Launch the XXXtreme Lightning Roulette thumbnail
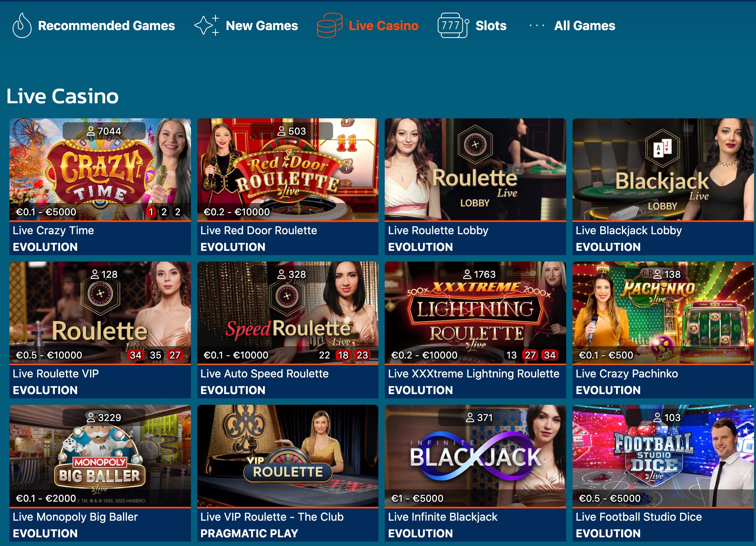This screenshot has height=546, width=756. (x=475, y=313)
